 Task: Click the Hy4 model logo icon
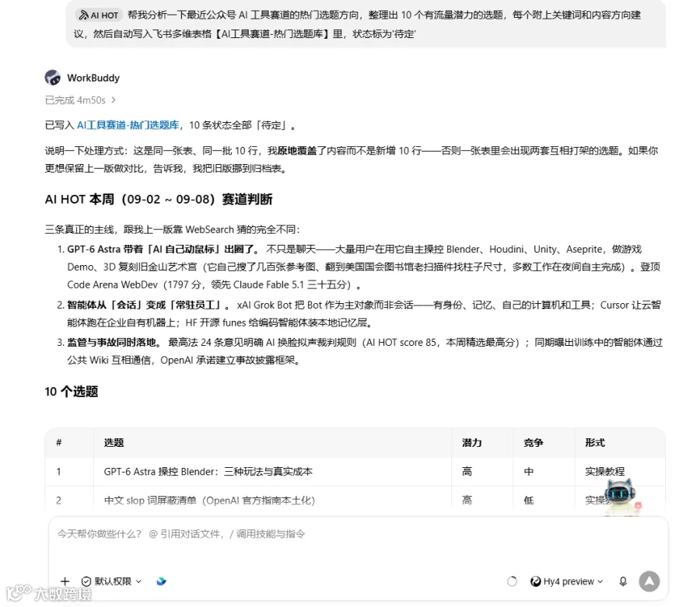[535, 581]
